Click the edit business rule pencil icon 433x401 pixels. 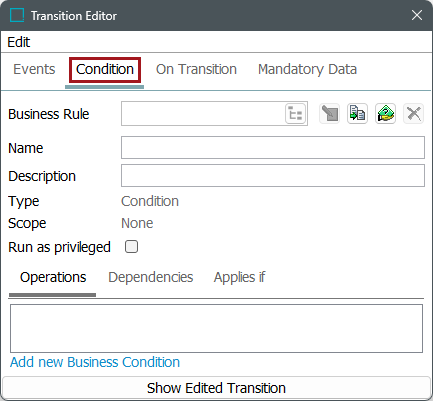pos(329,114)
